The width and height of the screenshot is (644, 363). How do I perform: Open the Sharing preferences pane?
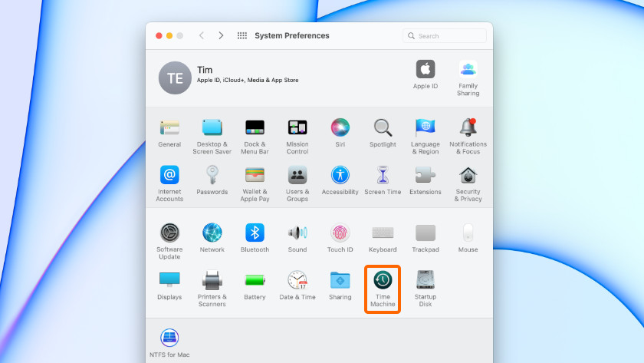pyautogui.click(x=340, y=285)
